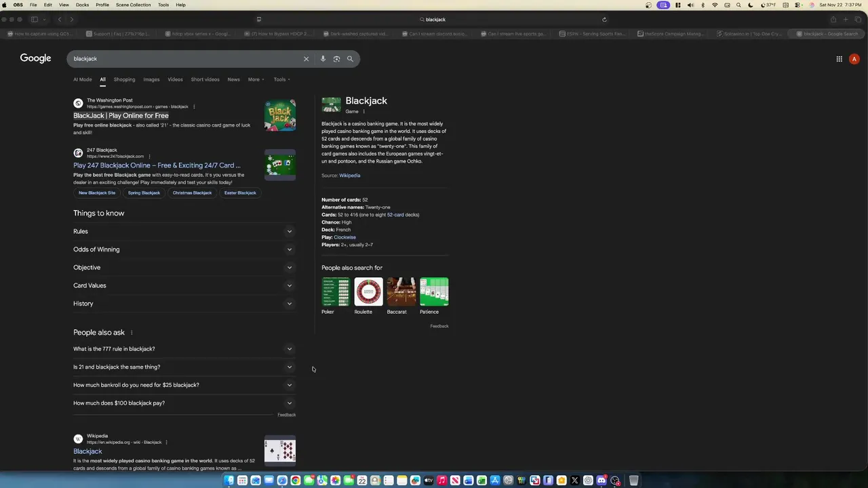Expand 'How much bankroll do you need for $25 blackjack?'
The image size is (868, 488).
[184, 385]
